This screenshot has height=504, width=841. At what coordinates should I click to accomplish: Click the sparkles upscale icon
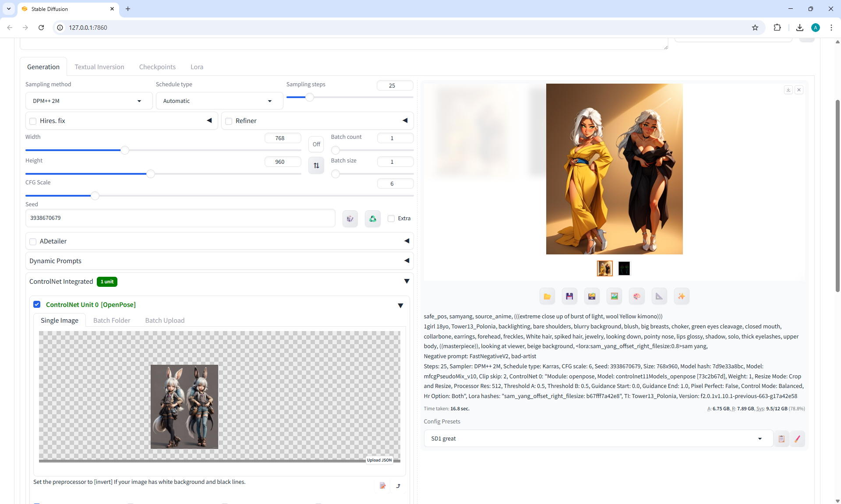click(681, 296)
